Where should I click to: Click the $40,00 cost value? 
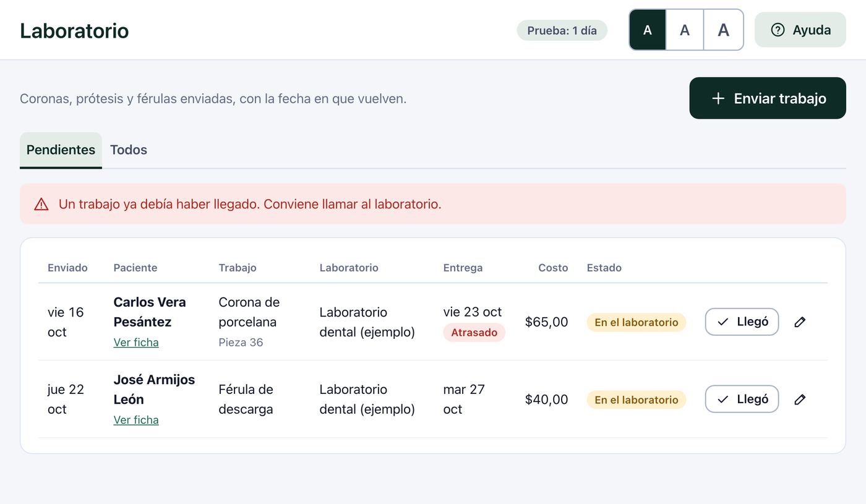click(546, 399)
